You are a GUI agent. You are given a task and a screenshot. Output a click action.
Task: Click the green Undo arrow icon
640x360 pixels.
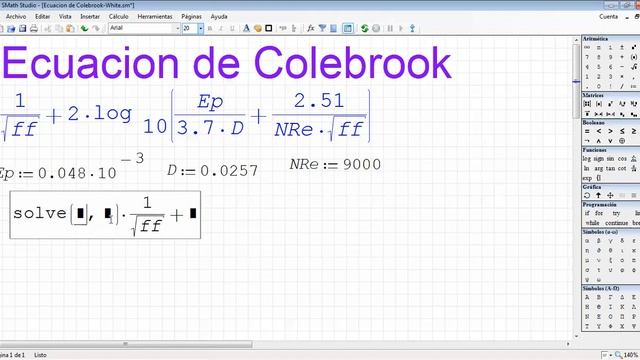click(84, 29)
